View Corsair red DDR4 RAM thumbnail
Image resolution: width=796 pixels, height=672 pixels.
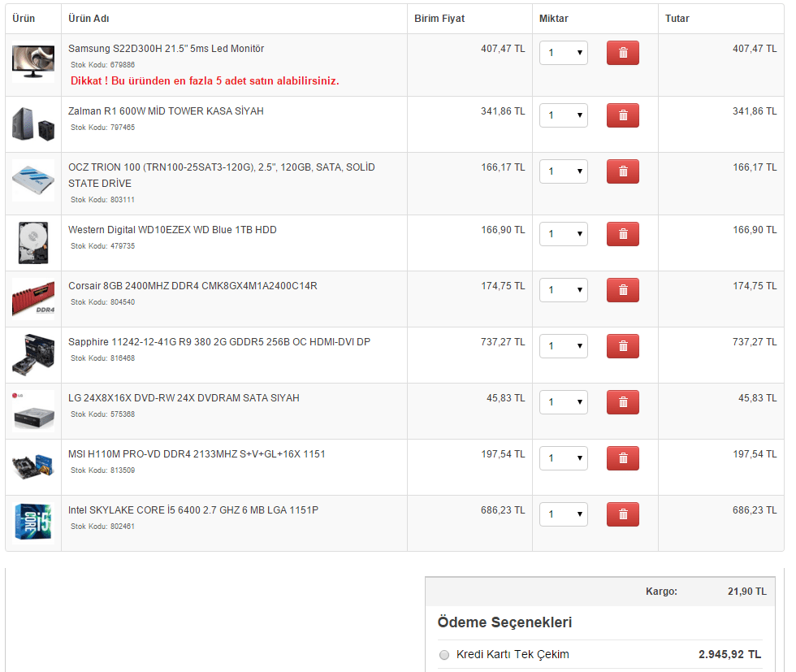(x=33, y=299)
